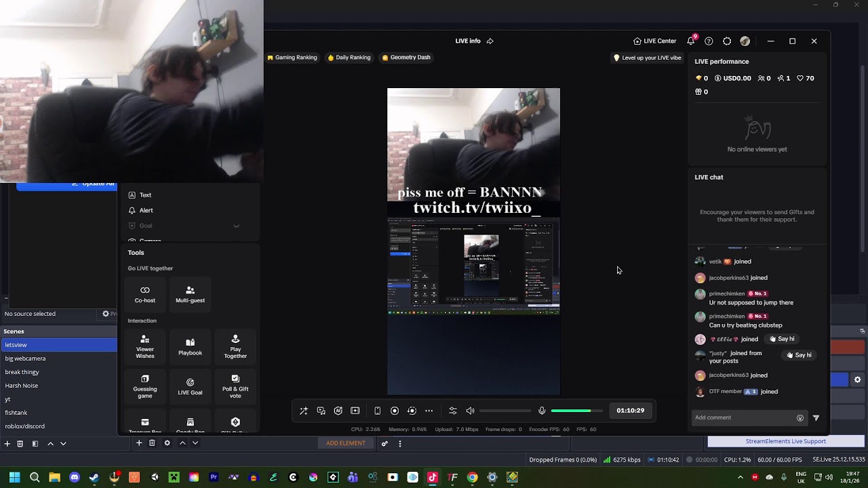Select the yt scene
The height and width of the screenshot is (488, 868).
click(x=59, y=399)
